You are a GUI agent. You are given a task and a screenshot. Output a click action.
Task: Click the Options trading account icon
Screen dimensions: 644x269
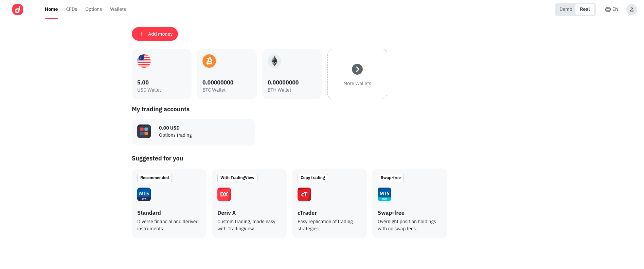(x=144, y=131)
